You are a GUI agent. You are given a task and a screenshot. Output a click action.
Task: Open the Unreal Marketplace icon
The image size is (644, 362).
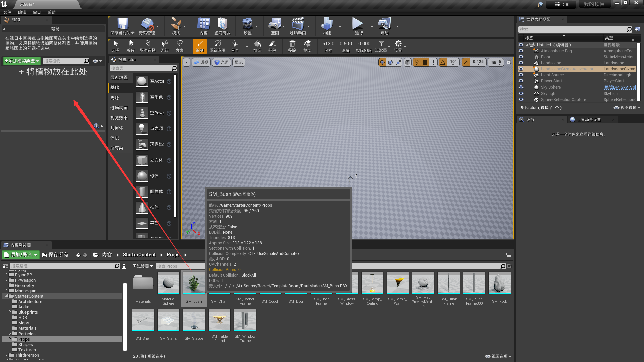pyautogui.click(x=222, y=24)
